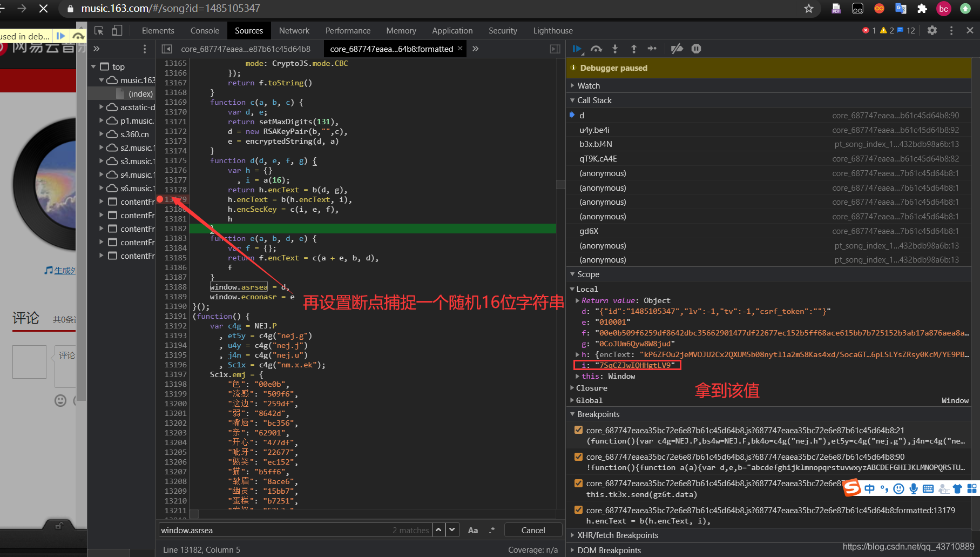Bookmark this page with the star icon
This screenshot has width=980, height=557.
pos(809,9)
